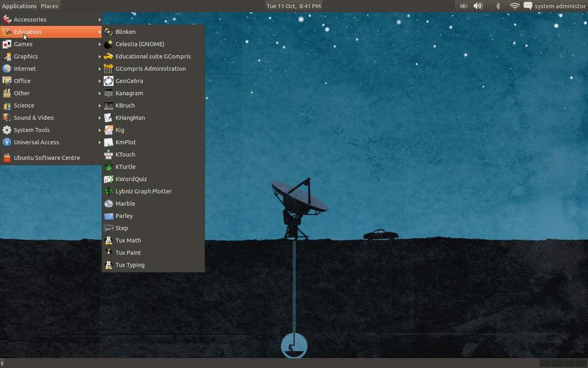Select the Education category in Applications menu

(51, 32)
